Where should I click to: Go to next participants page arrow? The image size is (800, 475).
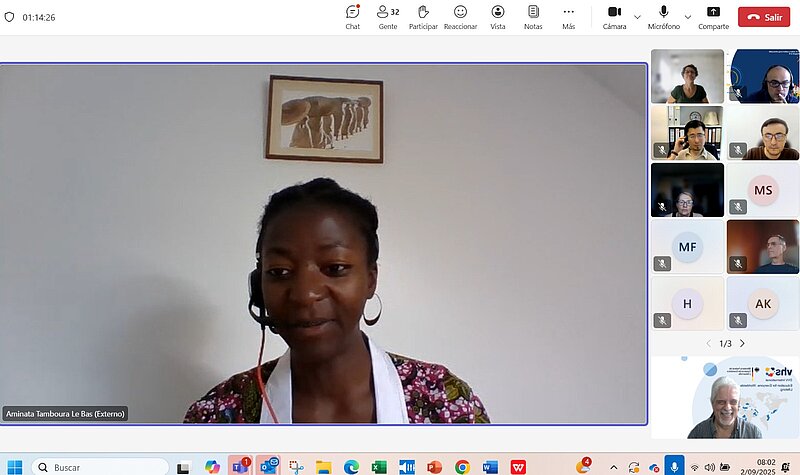[x=742, y=343]
